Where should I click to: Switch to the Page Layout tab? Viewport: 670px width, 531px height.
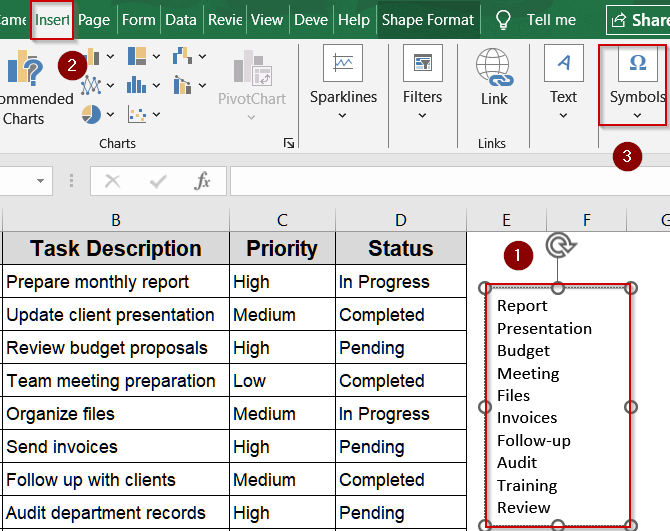pyautogui.click(x=94, y=20)
